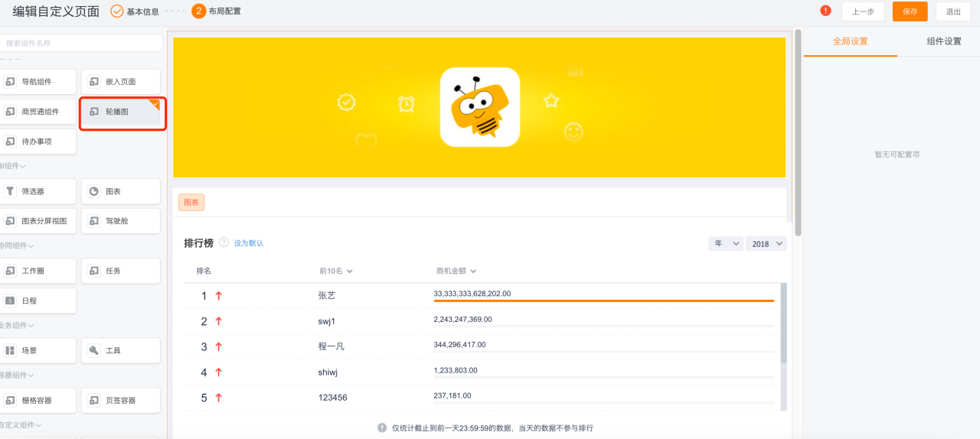Add the 筛选器 filter component
Screen dimensions: 980x439
[38, 191]
